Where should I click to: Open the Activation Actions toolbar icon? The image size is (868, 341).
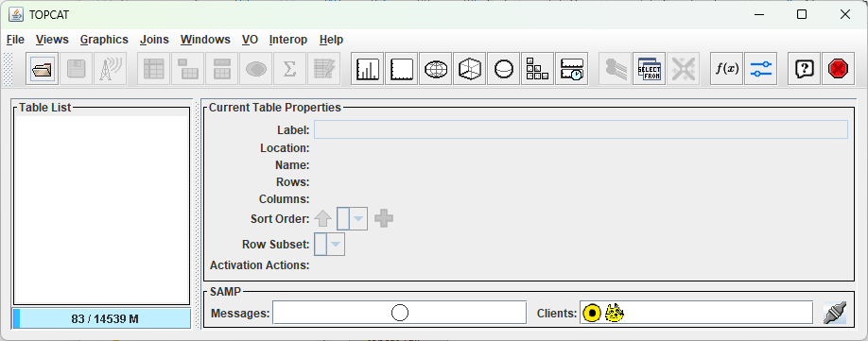coord(323,69)
